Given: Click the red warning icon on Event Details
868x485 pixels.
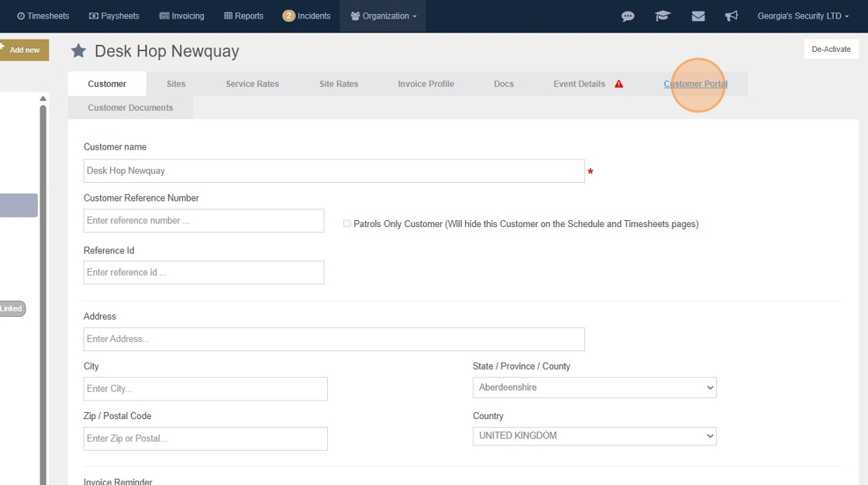Looking at the screenshot, I should point(619,84).
